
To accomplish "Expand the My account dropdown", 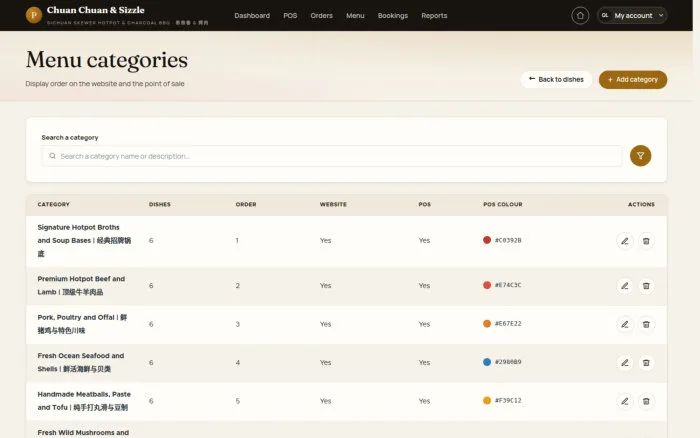I will (x=632, y=16).
